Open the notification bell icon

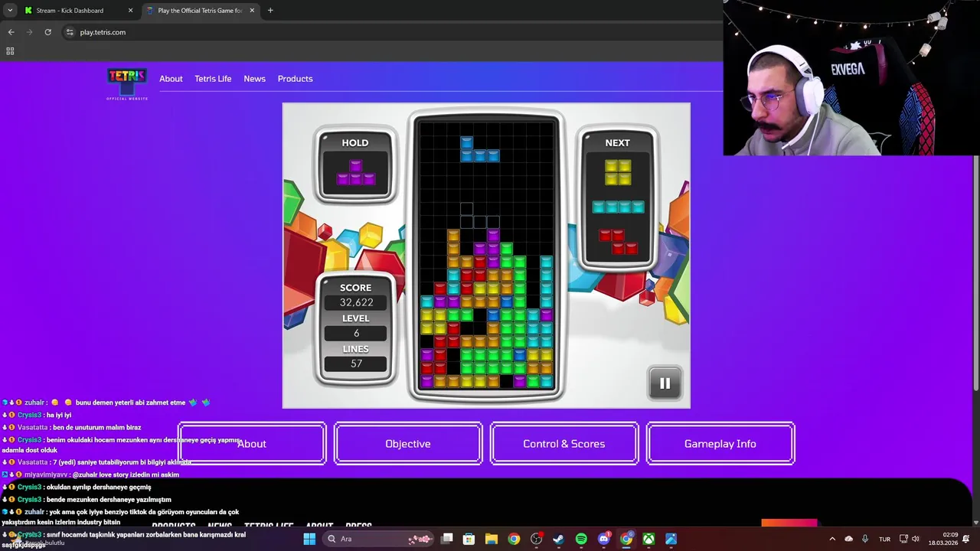tap(966, 539)
